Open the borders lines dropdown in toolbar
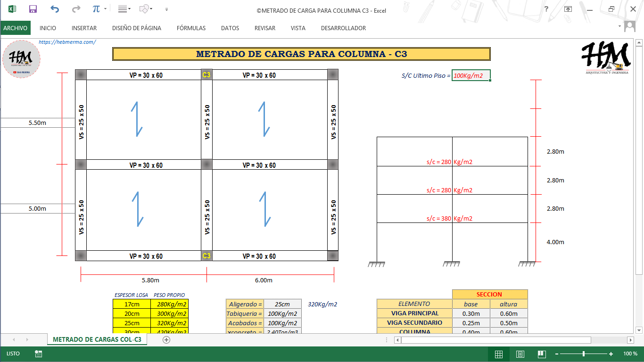644x362 pixels. click(124, 9)
